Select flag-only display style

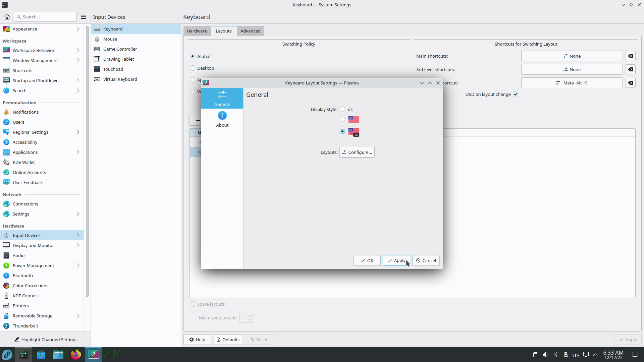click(x=342, y=119)
